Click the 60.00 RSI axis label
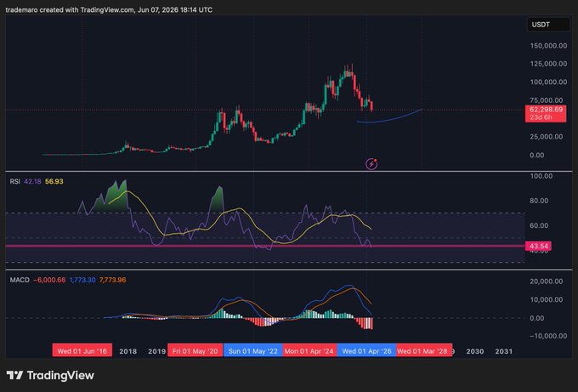The height and width of the screenshot is (392, 578). [x=539, y=225]
